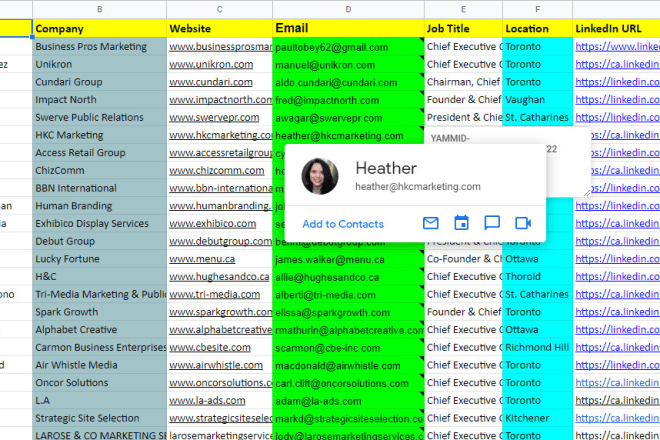The image size is (660, 440).
Task: Select HKC Marketing company cell
Action: (x=99, y=135)
